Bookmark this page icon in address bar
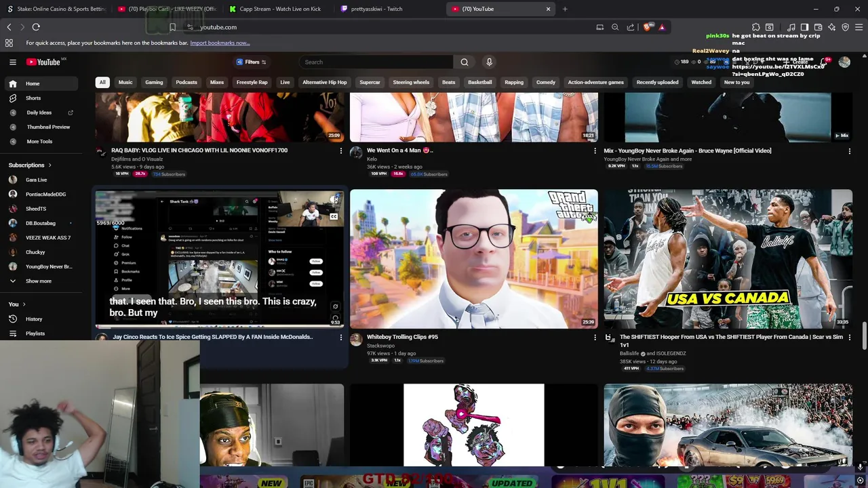 click(172, 27)
